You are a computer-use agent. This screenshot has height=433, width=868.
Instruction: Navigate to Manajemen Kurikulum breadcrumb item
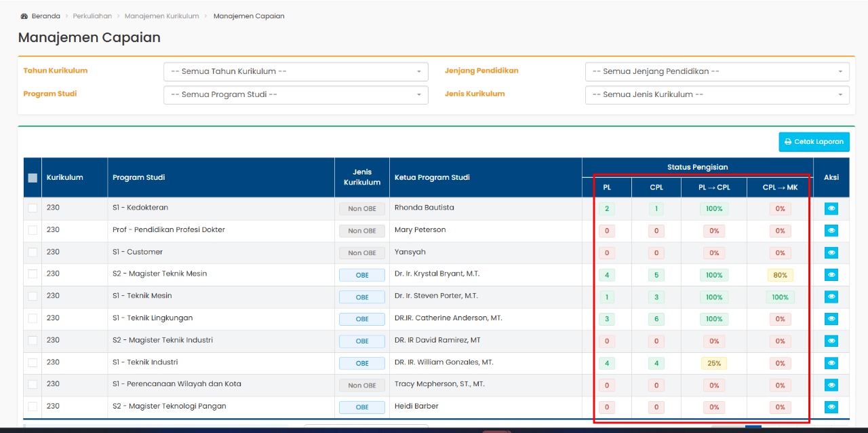[162, 16]
